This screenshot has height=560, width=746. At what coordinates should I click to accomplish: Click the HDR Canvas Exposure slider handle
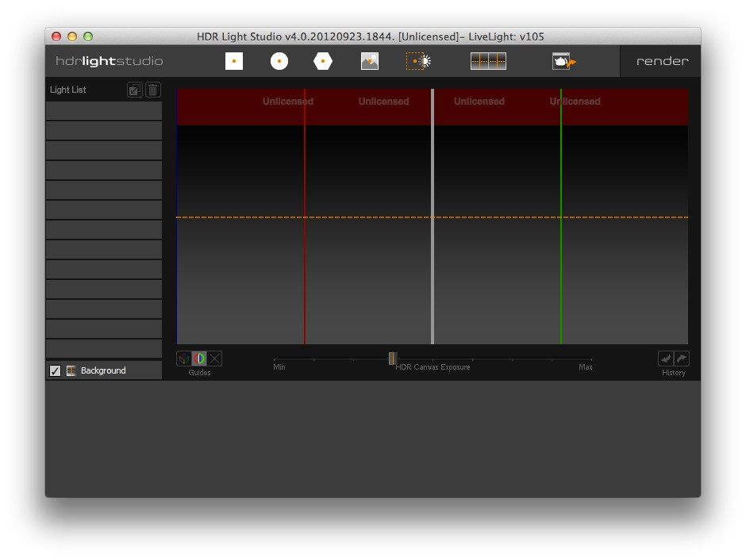(393, 358)
